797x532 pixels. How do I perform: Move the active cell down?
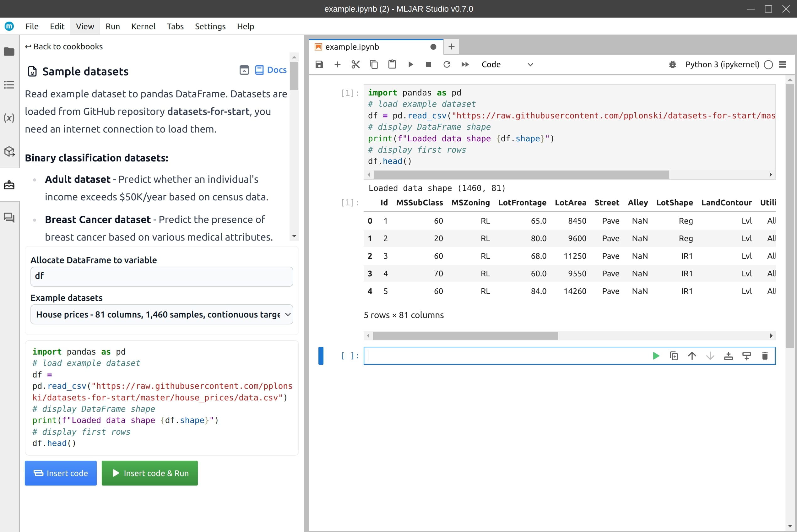click(710, 356)
